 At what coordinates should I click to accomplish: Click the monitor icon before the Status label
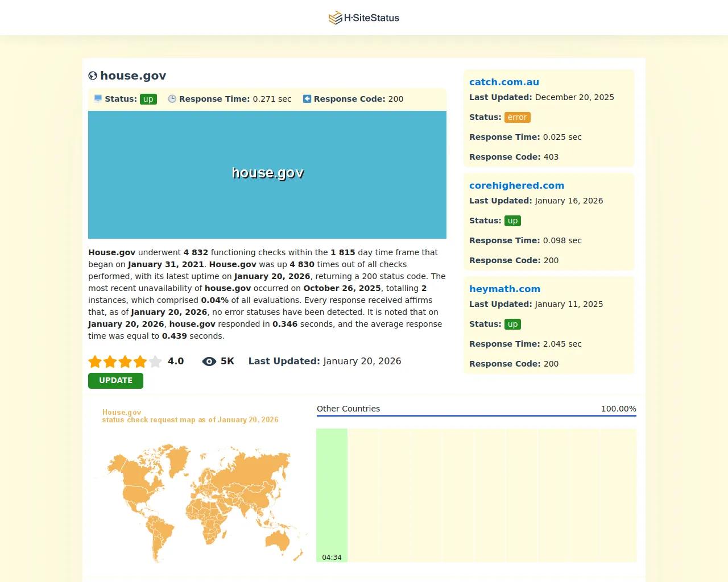pyautogui.click(x=97, y=98)
